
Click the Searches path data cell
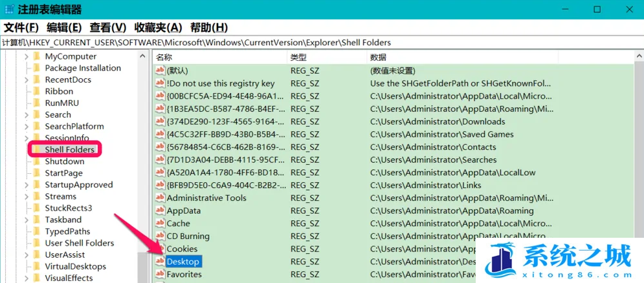[433, 160]
